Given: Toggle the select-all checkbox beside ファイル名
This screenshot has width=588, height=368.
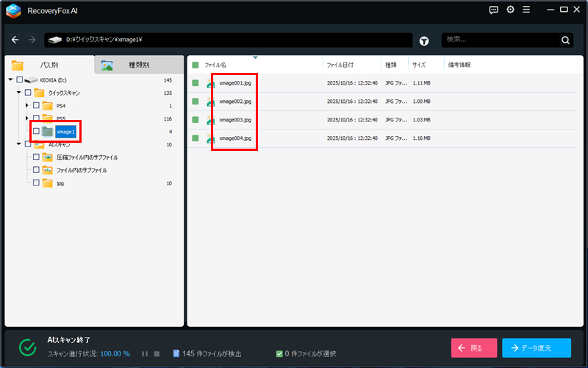Looking at the screenshot, I should [x=196, y=65].
